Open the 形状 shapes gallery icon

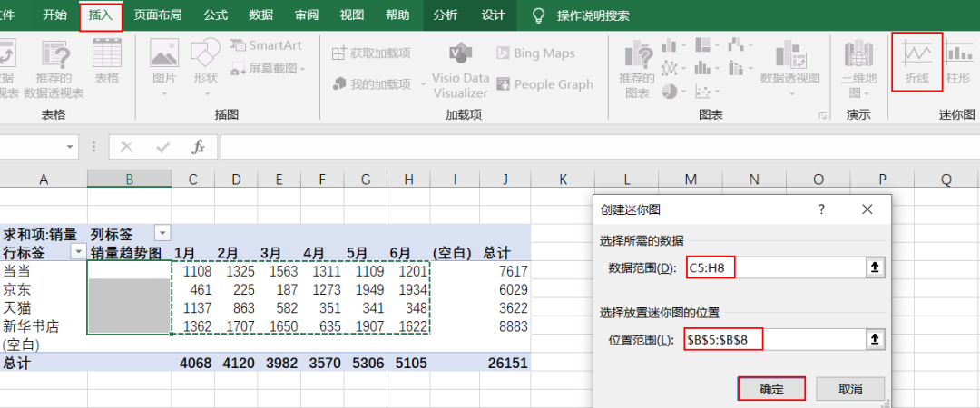pos(206,53)
